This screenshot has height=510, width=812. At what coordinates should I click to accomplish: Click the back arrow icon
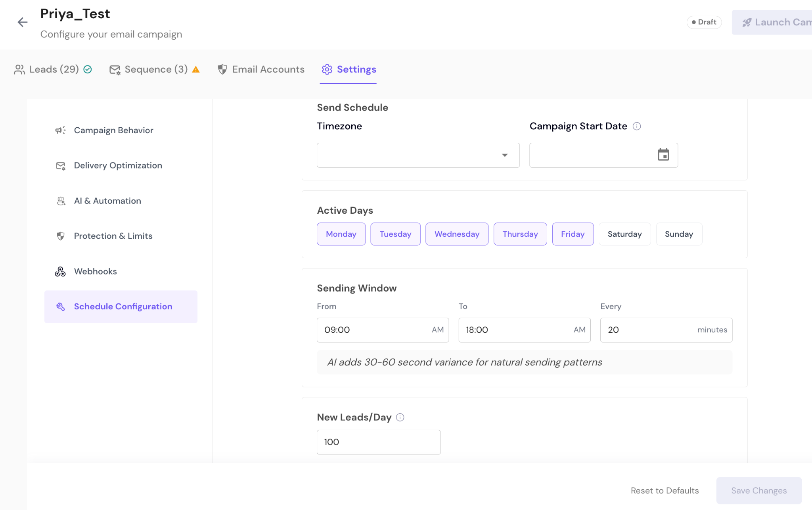(23, 22)
